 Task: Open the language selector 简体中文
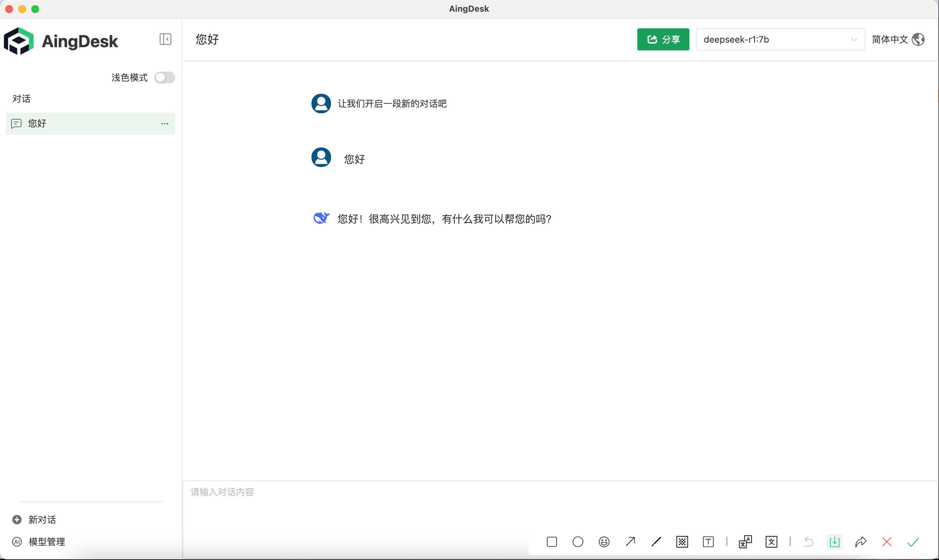898,39
